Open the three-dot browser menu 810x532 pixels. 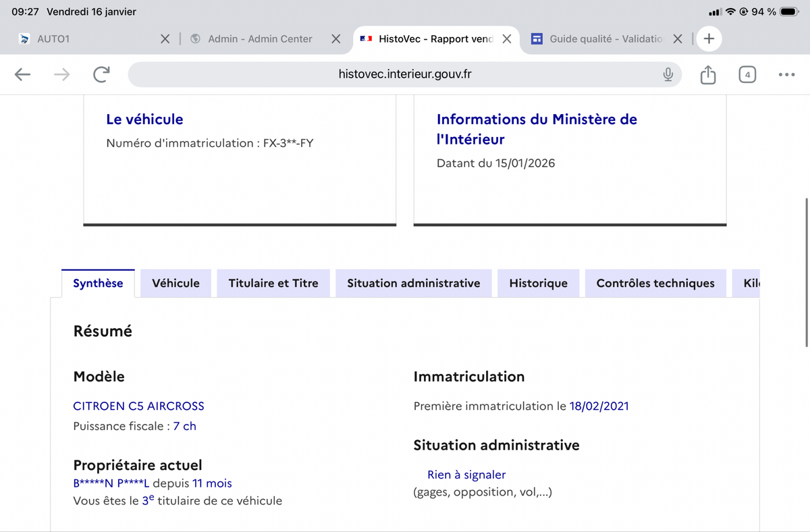point(786,74)
